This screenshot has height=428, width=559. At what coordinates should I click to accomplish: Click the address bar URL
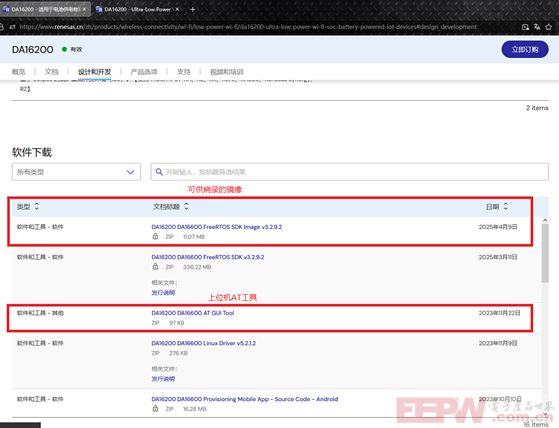point(248,27)
